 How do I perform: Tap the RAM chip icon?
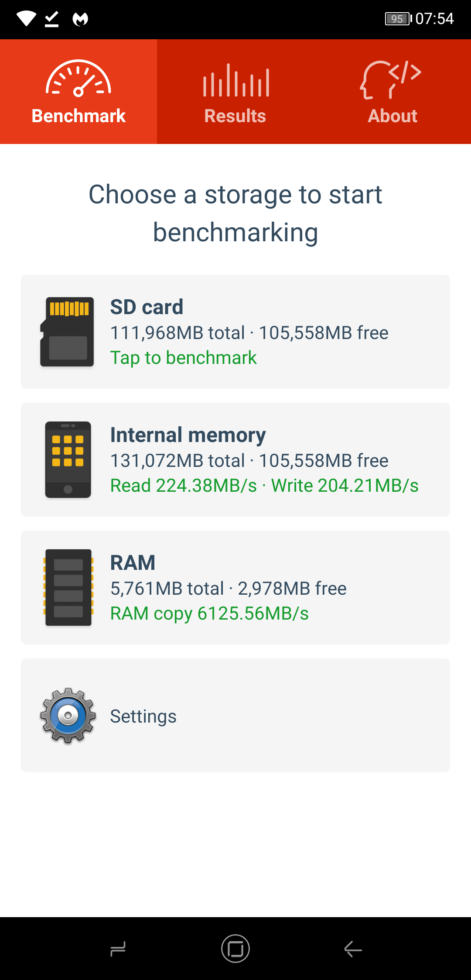tap(68, 587)
